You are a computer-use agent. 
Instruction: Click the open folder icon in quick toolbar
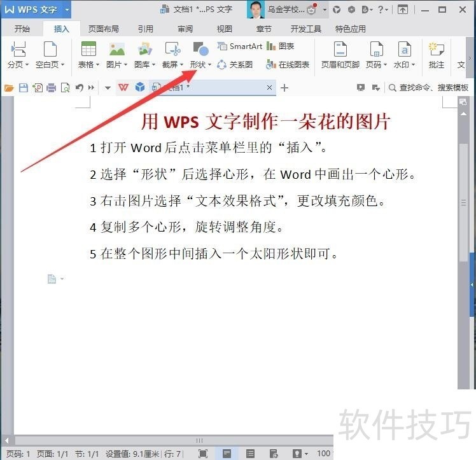9,88
